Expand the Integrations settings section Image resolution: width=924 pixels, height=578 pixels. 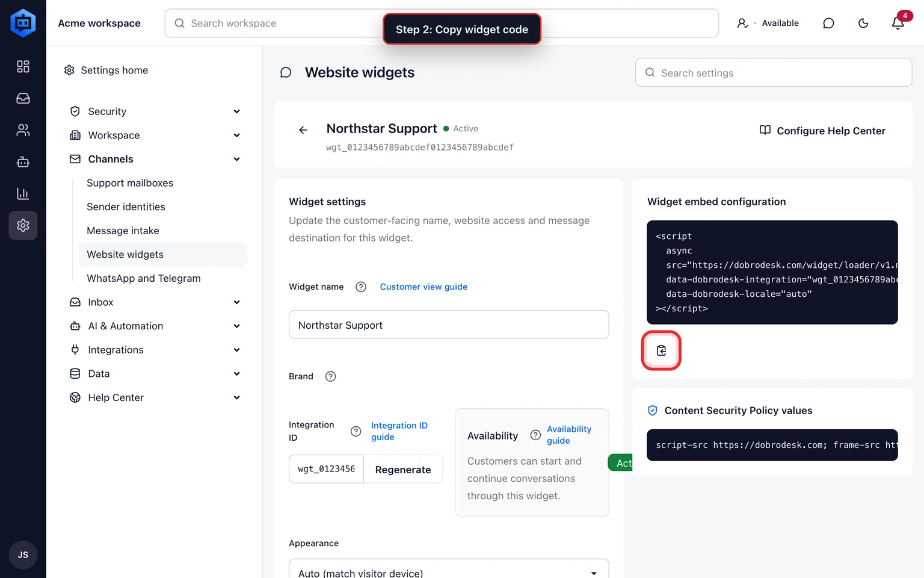pos(156,350)
